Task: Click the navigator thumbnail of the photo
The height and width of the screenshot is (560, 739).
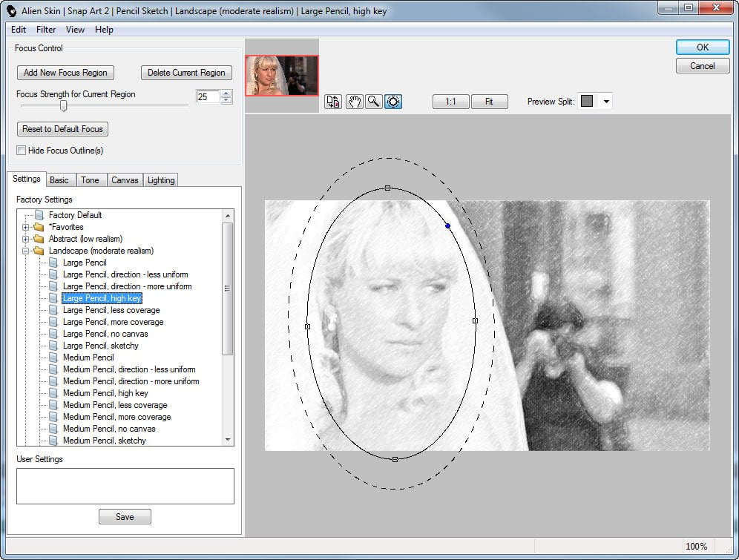Action: click(282, 76)
